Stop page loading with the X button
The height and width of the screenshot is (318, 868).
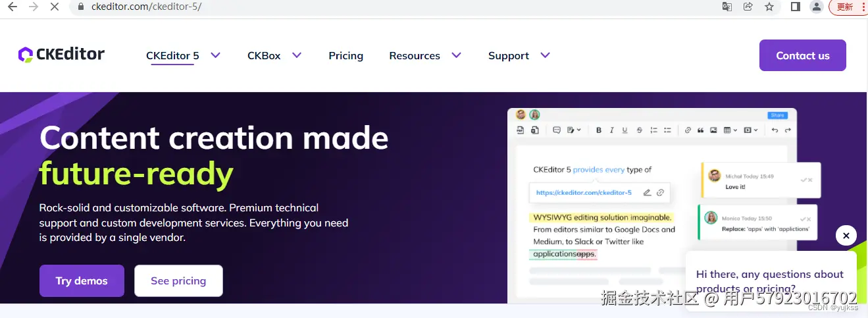point(55,7)
